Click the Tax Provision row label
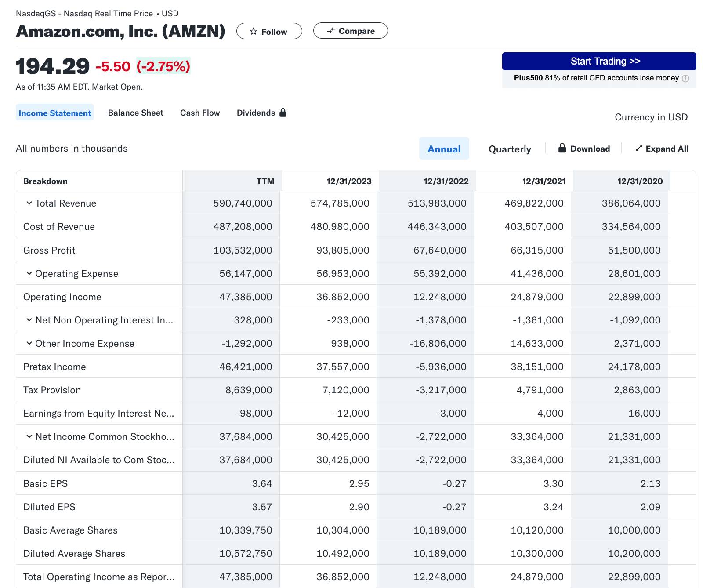 pyautogui.click(x=52, y=390)
